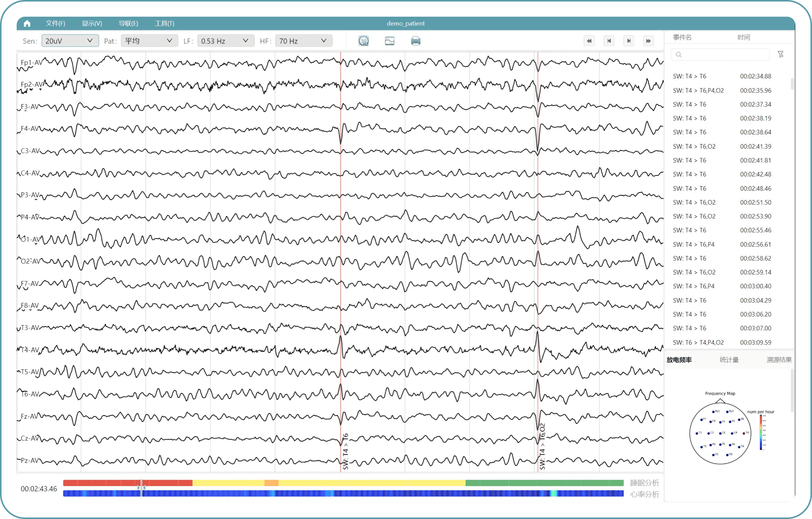This screenshot has width=812, height=519.
Task: Click the num per hour color scale
Action: 761,432
